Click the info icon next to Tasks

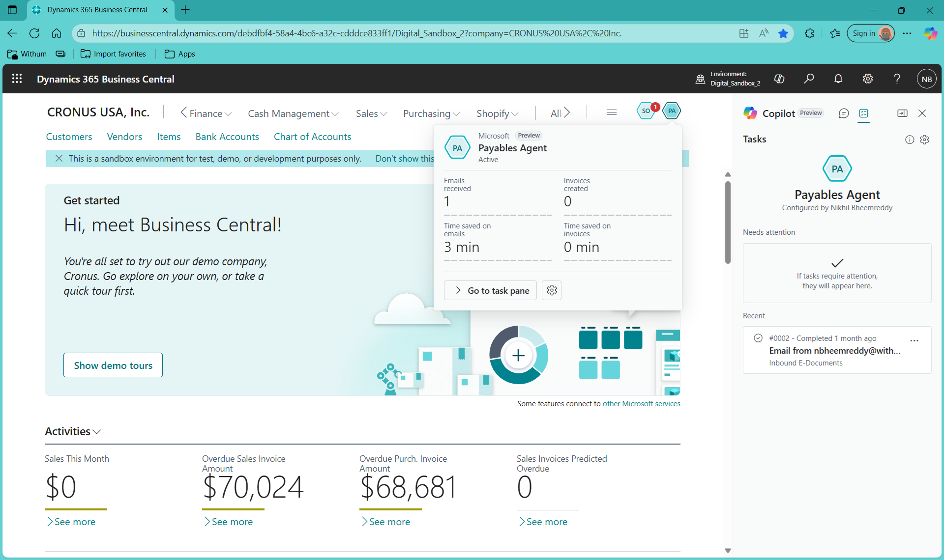point(909,140)
